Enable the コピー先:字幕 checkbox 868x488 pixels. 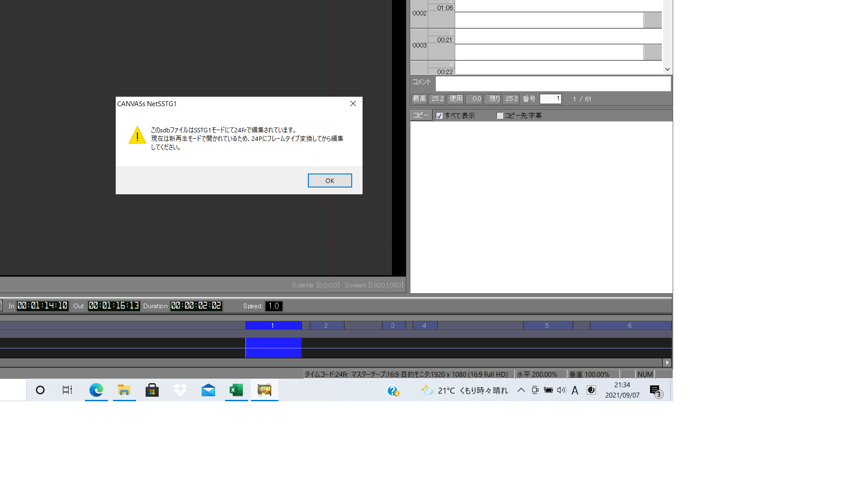(x=500, y=116)
